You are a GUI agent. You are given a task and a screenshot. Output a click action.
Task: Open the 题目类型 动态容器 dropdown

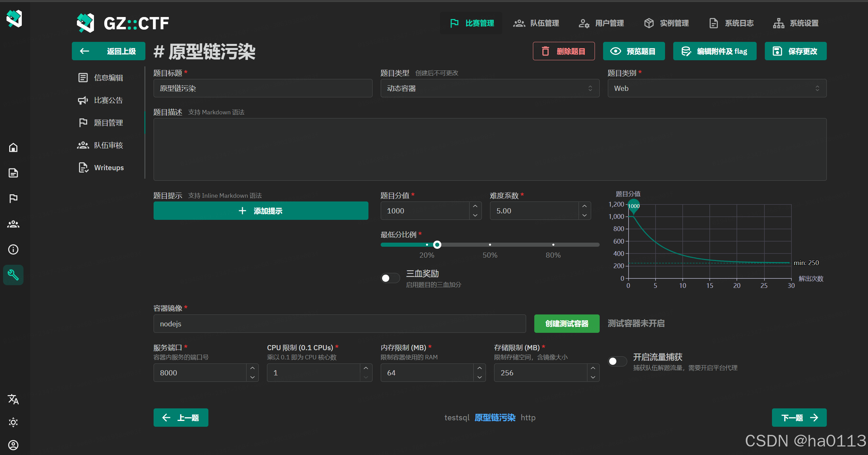tap(490, 88)
